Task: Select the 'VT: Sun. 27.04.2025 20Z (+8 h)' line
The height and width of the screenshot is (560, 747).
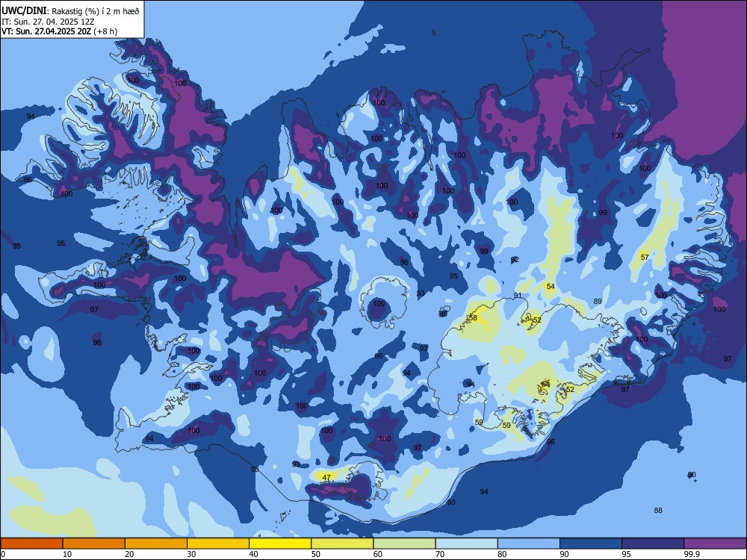Action: coord(60,32)
